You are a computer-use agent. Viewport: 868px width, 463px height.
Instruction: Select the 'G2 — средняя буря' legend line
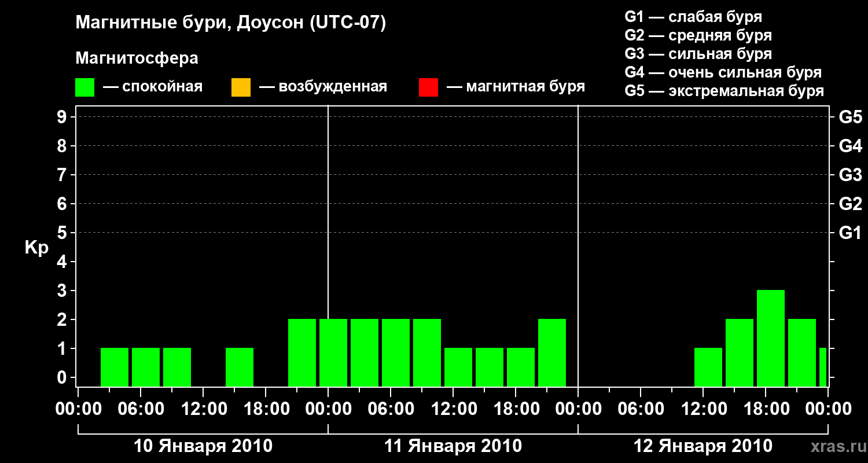698,35
